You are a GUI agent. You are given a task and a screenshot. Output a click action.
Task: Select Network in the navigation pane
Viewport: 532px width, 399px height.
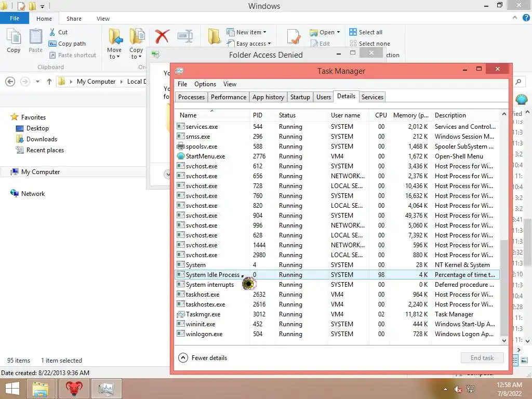pyautogui.click(x=28, y=194)
